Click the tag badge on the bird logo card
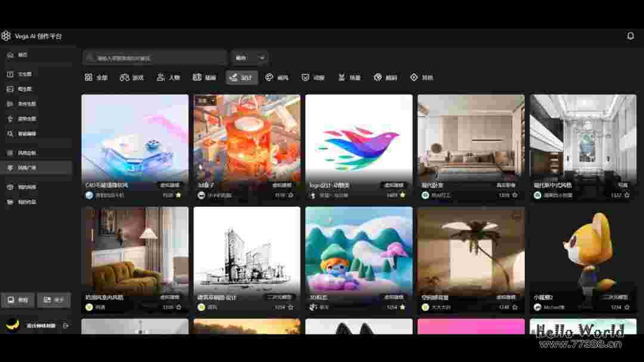644x362 pixels. coord(394,185)
